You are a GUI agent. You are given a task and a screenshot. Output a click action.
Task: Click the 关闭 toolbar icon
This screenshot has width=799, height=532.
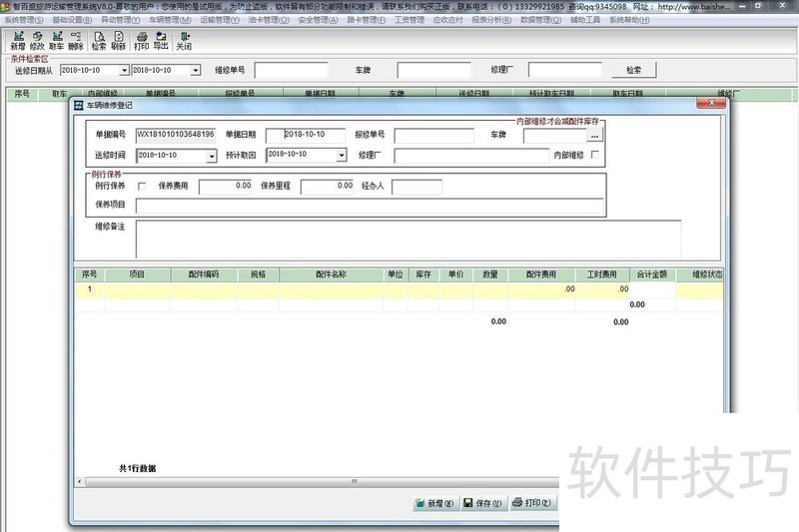coord(184,40)
